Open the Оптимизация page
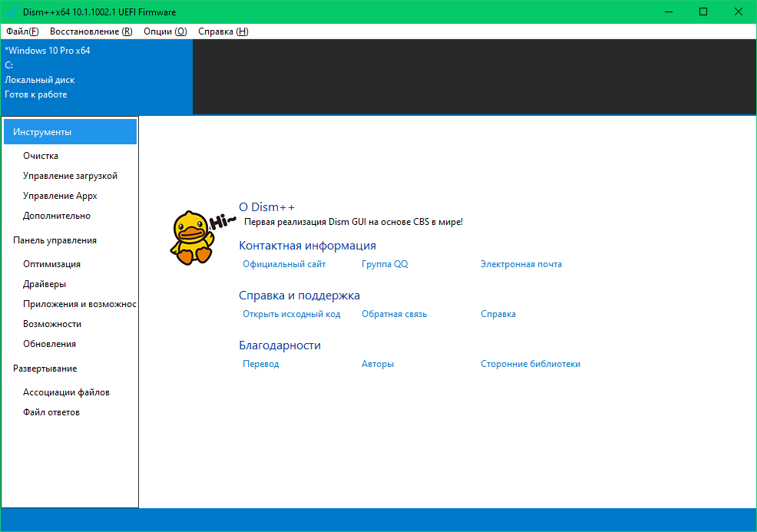Image resolution: width=757 pixels, height=532 pixels. [x=51, y=264]
